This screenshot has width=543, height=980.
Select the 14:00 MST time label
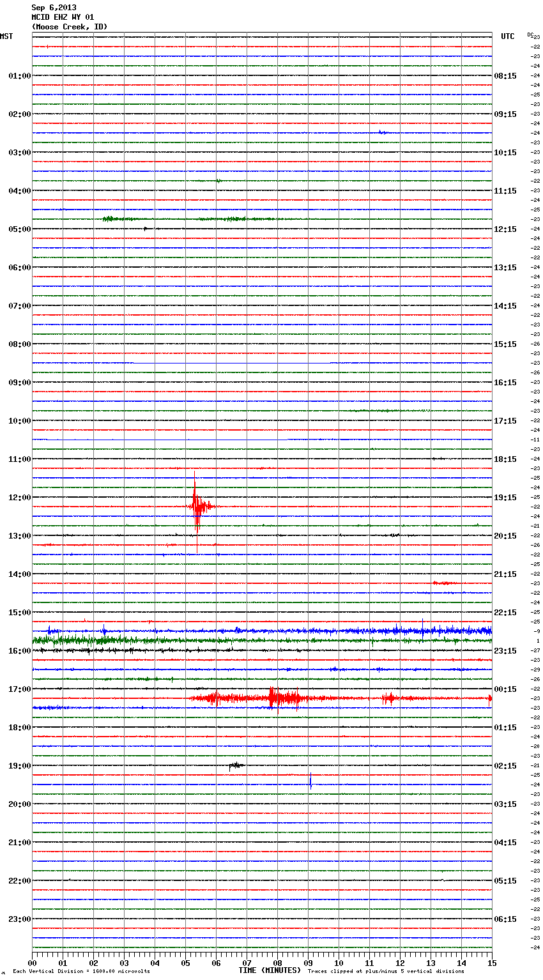[x=19, y=574]
